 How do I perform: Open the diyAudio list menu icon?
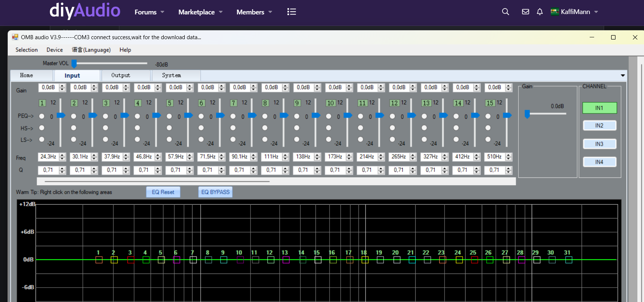click(292, 12)
